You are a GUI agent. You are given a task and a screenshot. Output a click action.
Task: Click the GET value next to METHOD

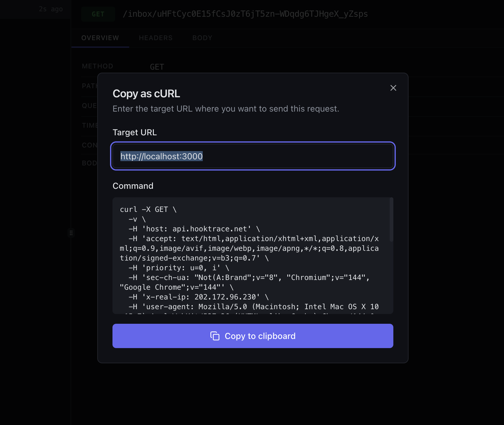157,67
